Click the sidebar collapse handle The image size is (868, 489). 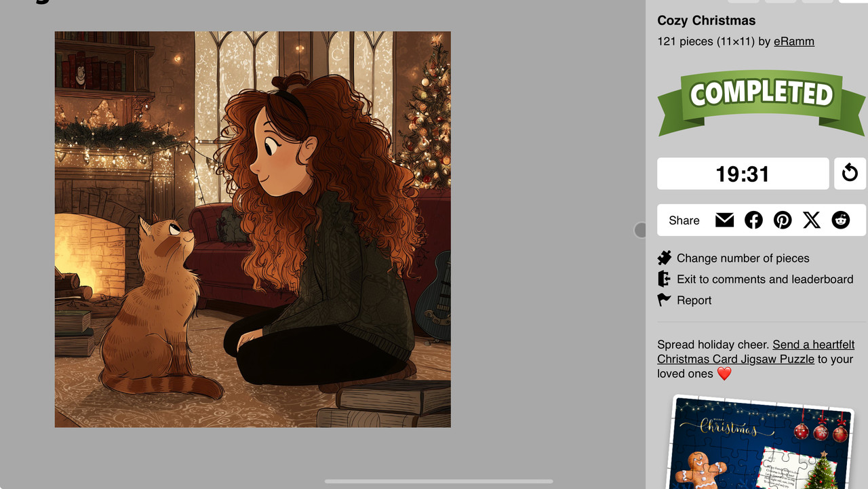(x=639, y=230)
